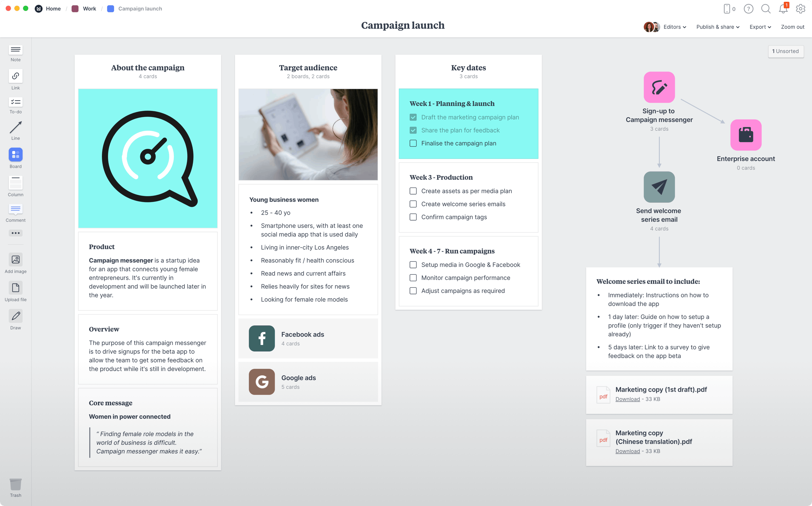Download Marketing copy (1st draft).pdf
Image resolution: width=812 pixels, height=506 pixels.
[x=628, y=399]
